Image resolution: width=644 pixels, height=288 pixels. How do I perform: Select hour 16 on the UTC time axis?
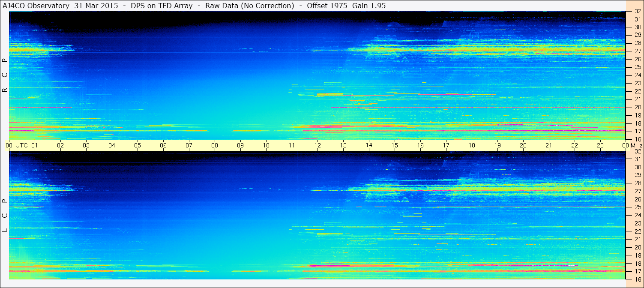click(x=420, y=145)
